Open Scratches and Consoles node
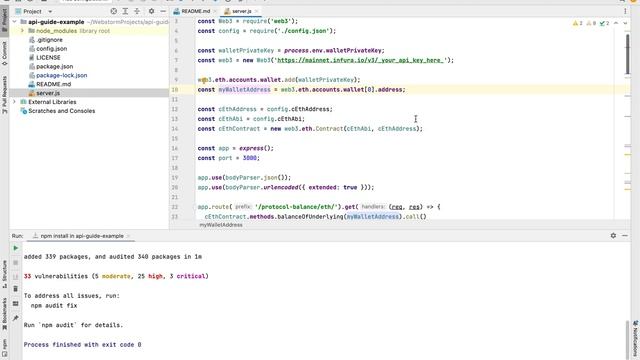The image size is (640, 360). (62, 111)
